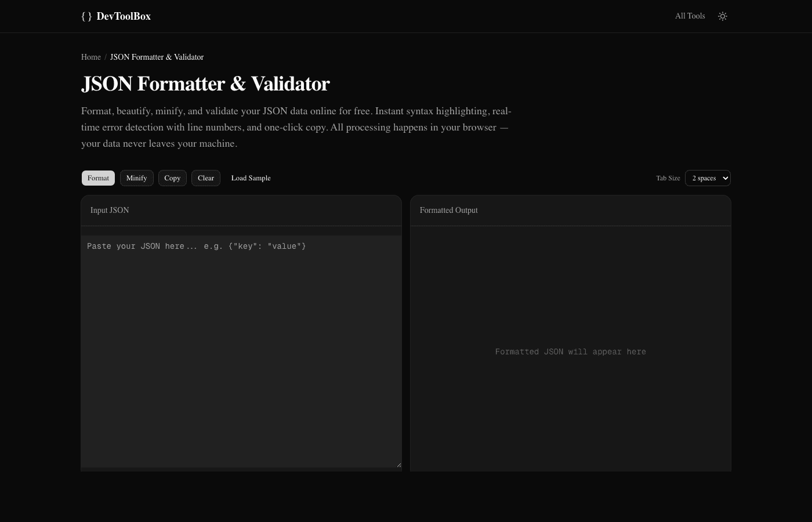The width and height of the screenshot is (812, 522).
Task: Click the Home breadcrumb
Action: point(91,57)
